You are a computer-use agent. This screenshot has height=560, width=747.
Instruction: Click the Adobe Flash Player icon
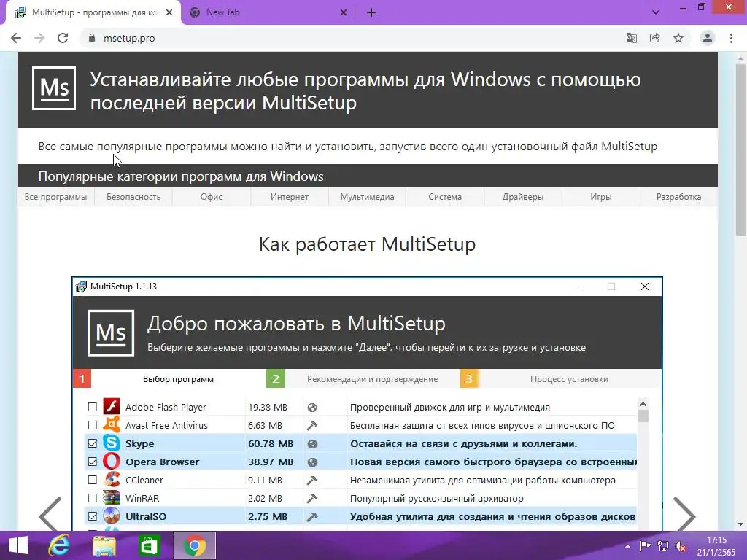[x=112, y=407]
